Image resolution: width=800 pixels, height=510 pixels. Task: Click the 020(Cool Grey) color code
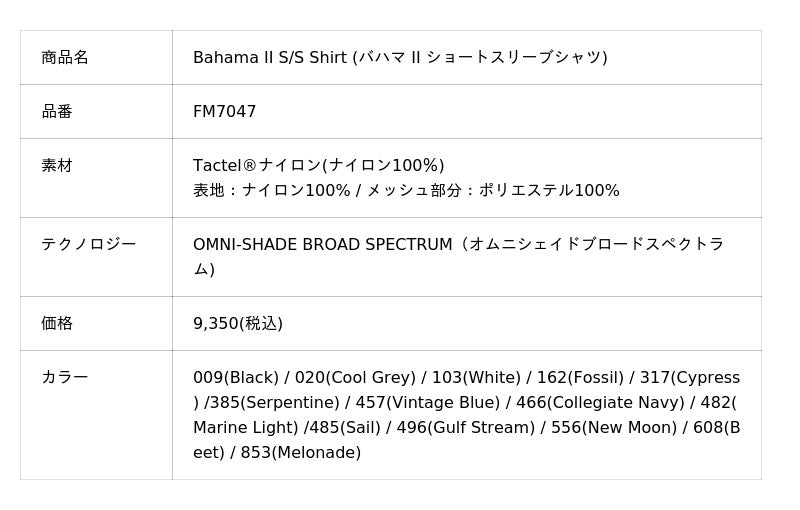pos(355,378)
